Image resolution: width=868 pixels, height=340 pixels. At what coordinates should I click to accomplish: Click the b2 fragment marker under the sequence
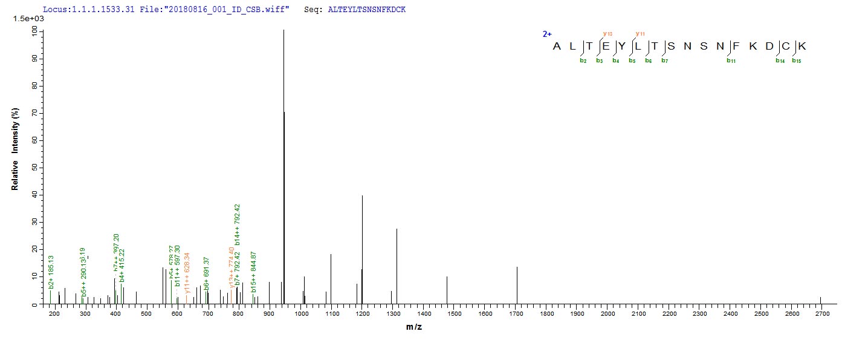point(583,60)
